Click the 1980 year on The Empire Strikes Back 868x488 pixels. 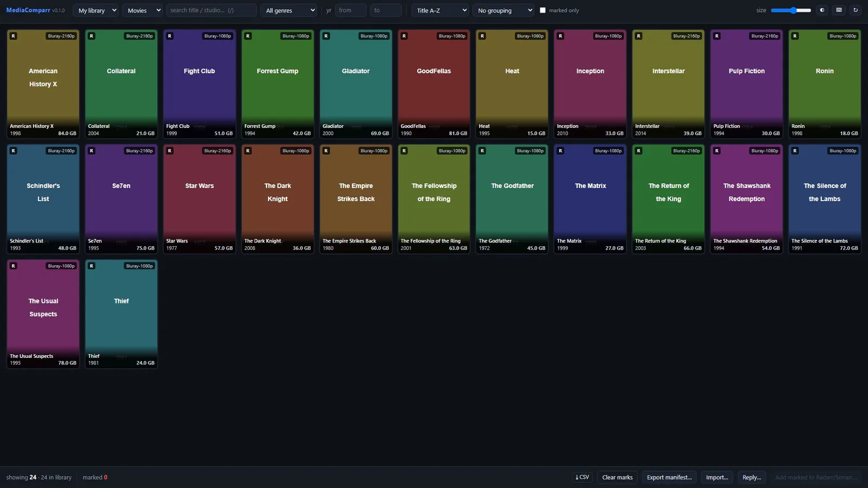coord(328,248)
